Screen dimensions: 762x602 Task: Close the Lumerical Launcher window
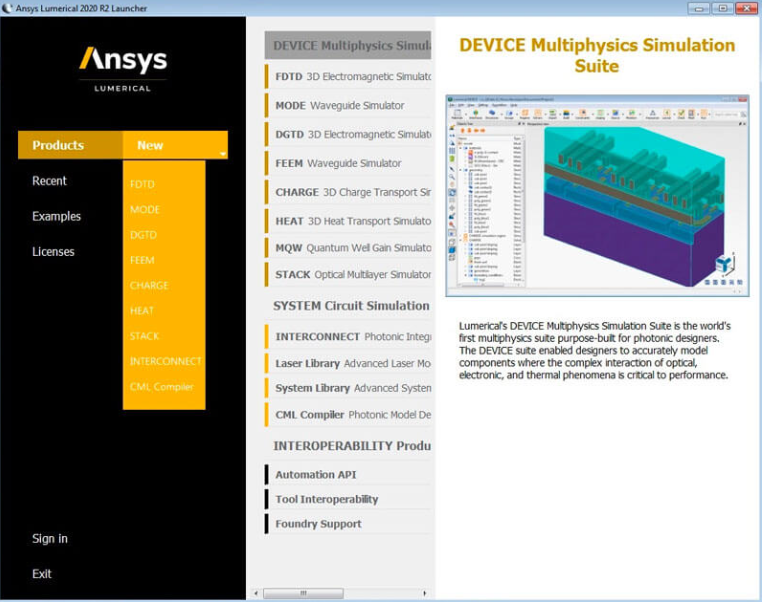pos(746,8)
